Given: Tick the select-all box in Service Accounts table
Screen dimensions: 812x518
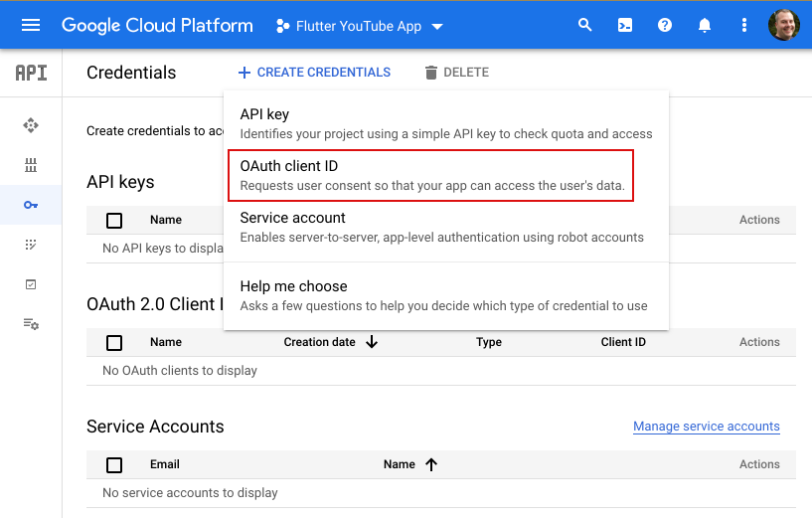Looking at the screenshot, I should click(114, 465).
